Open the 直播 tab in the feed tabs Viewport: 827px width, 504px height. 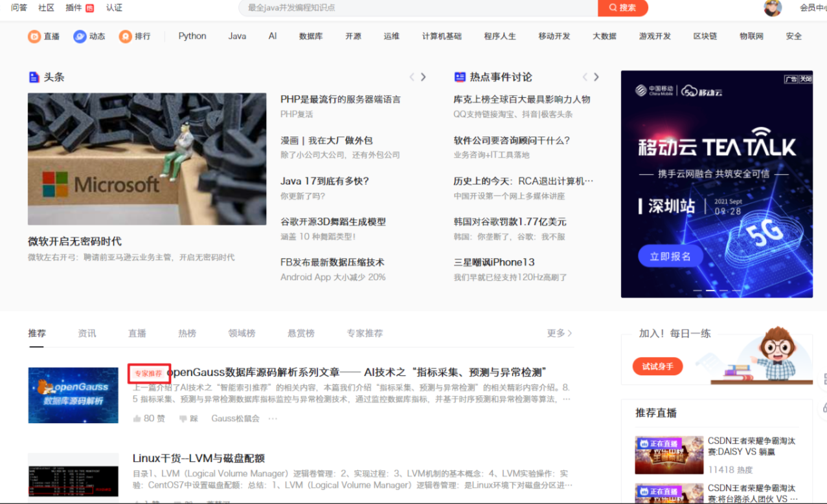click(137, 333)
